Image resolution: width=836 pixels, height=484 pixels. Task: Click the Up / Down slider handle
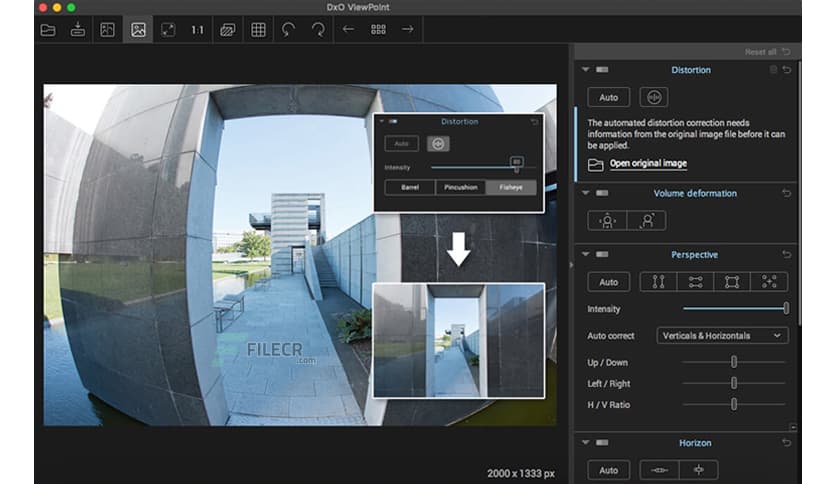click(x=734, y=362)
